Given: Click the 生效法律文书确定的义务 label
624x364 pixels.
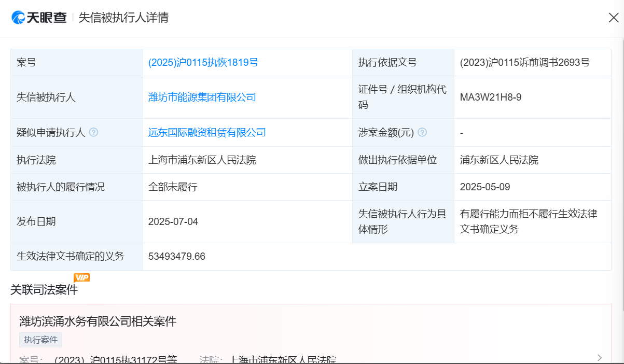Looking at the screenshot, I should [x=71, y=257].
